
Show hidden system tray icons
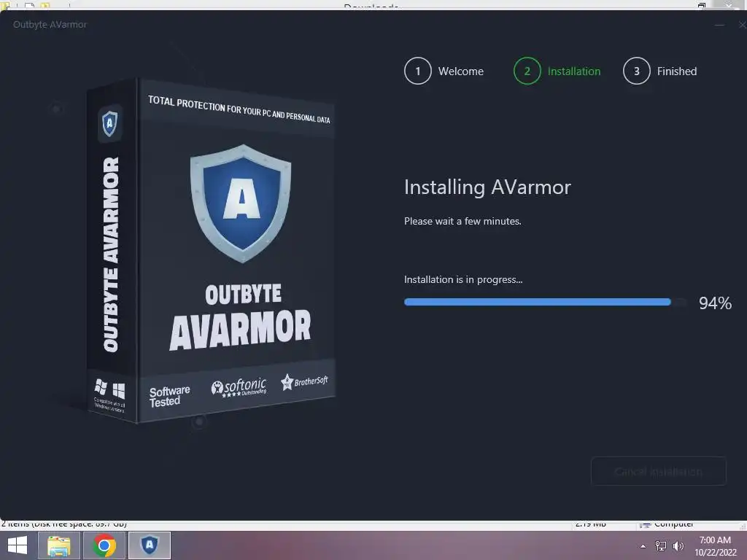(x=643, y=546)
